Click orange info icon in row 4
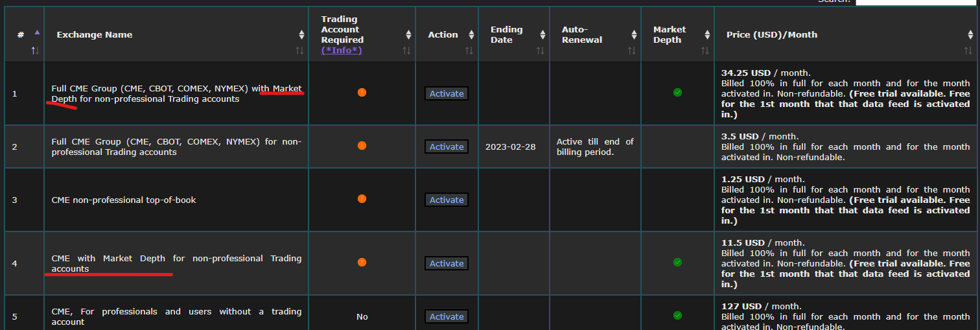 [x=362, y=262]
